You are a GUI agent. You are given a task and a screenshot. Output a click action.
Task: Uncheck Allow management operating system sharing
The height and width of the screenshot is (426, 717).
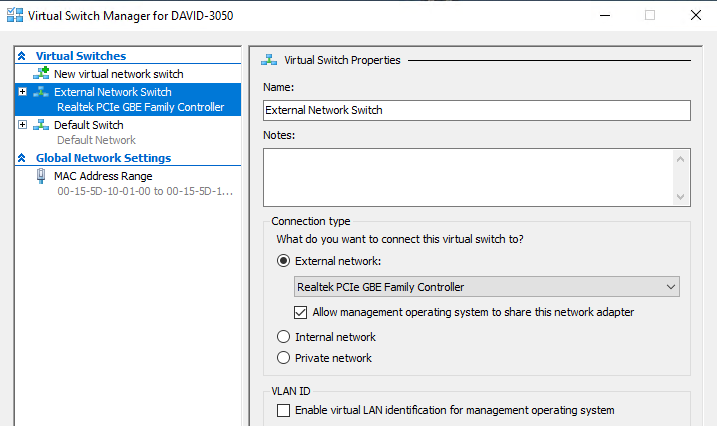(300, 312)
